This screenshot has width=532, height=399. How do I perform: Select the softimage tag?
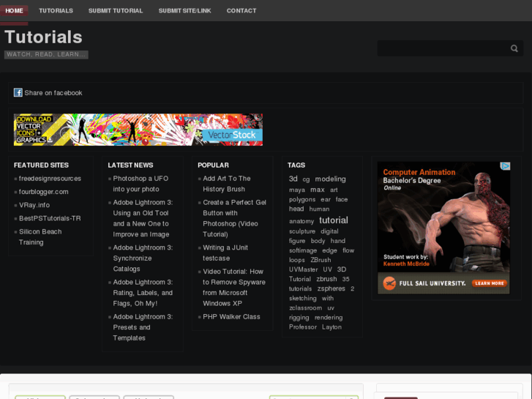(x=303, y=250)
